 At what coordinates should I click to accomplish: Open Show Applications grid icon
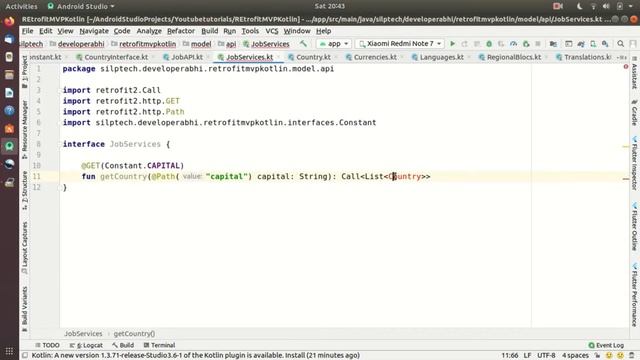tap(9, 351)
